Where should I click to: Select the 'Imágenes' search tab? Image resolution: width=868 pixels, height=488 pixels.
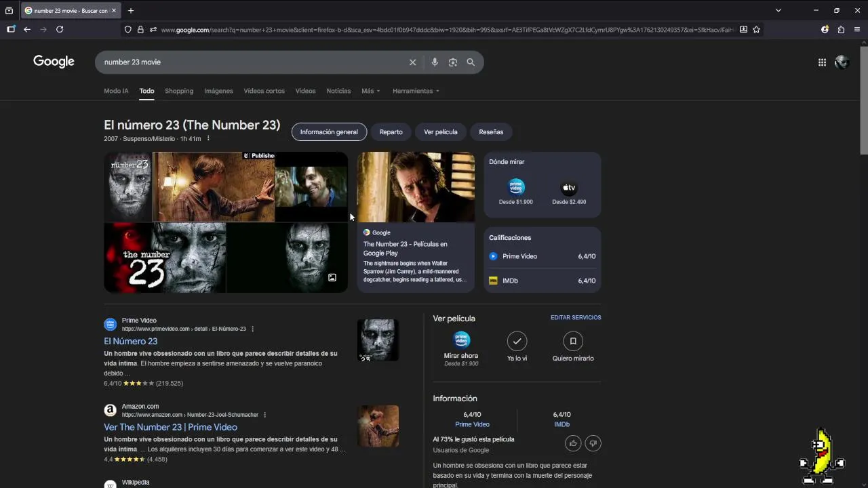point(218,91)
